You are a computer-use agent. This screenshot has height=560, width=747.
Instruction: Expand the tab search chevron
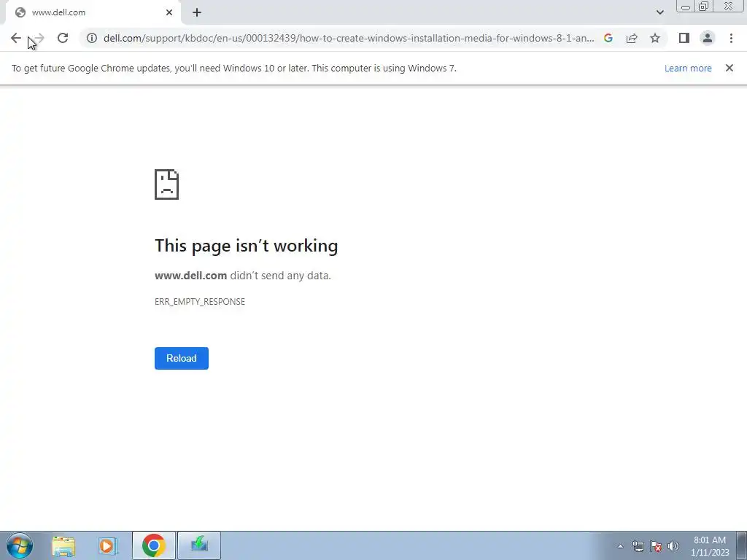[x=659, y=12]
